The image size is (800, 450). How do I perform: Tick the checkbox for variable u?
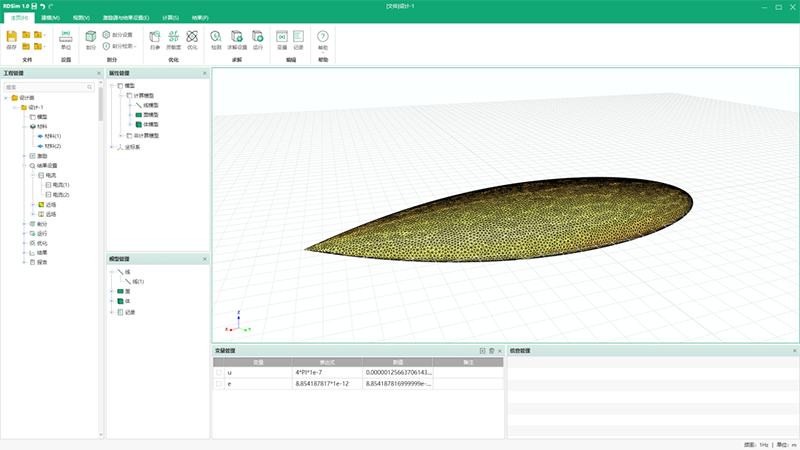pyautogui.click(x=219, y=372)
